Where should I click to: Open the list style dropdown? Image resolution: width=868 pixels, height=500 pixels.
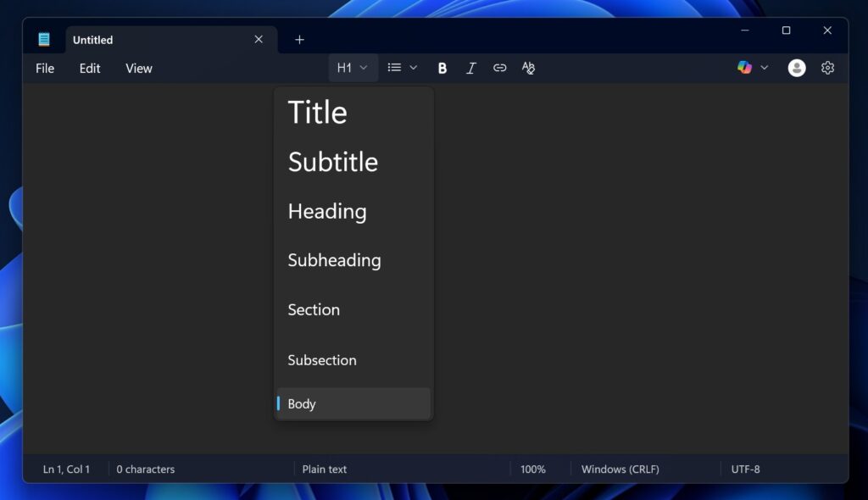[412, 68]
